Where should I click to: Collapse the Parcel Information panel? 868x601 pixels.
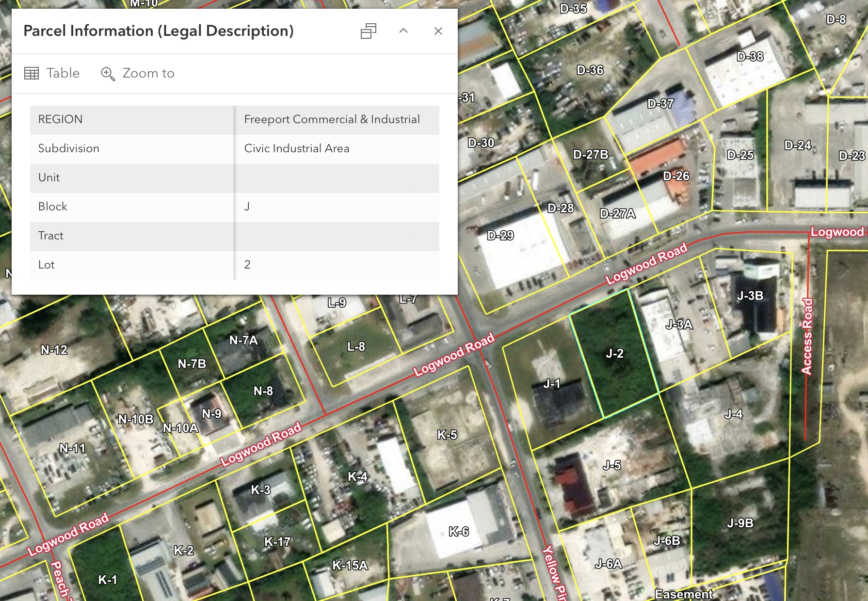pos(403,31)
